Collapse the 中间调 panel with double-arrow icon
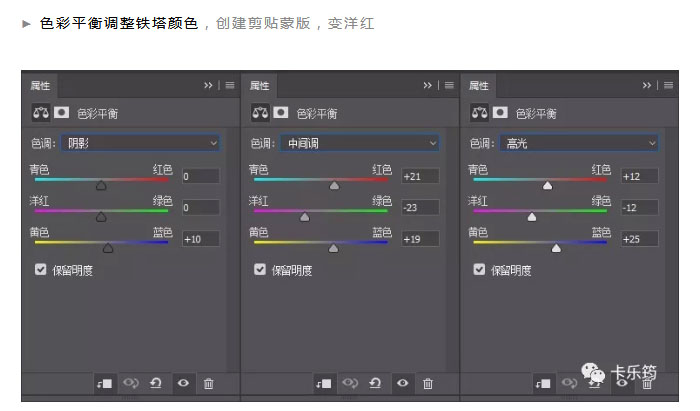 pos(428,85)
